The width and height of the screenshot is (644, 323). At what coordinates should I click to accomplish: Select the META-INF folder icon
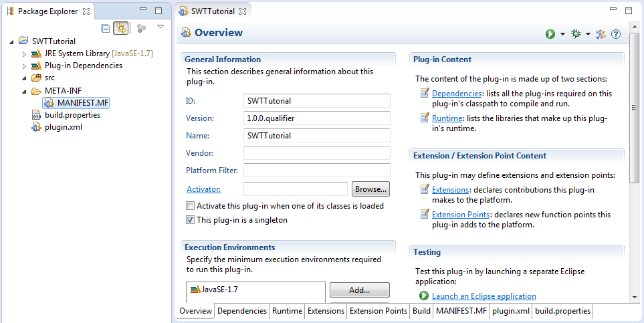coord(37,91)
